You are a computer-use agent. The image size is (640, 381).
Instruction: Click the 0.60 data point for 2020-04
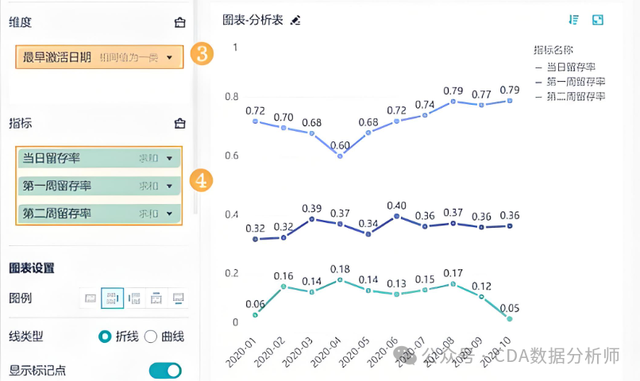point(340,156)
